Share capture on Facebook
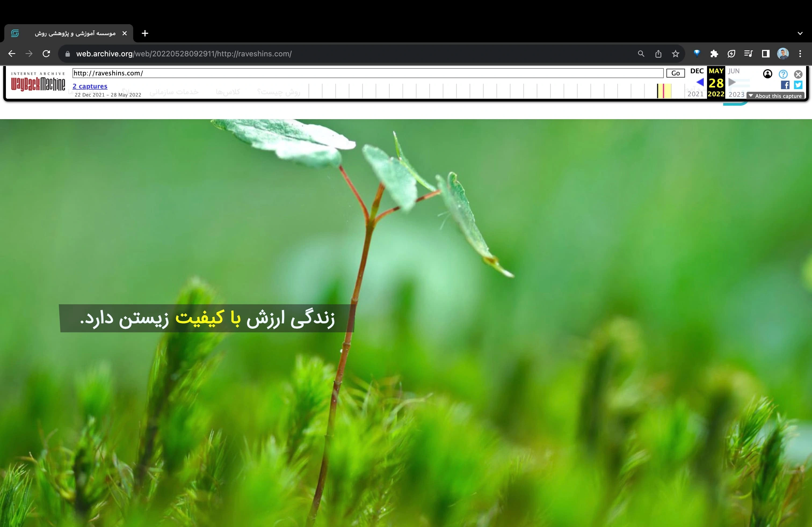Viewport: 812px width, 527px height. [x=785, y=85]
